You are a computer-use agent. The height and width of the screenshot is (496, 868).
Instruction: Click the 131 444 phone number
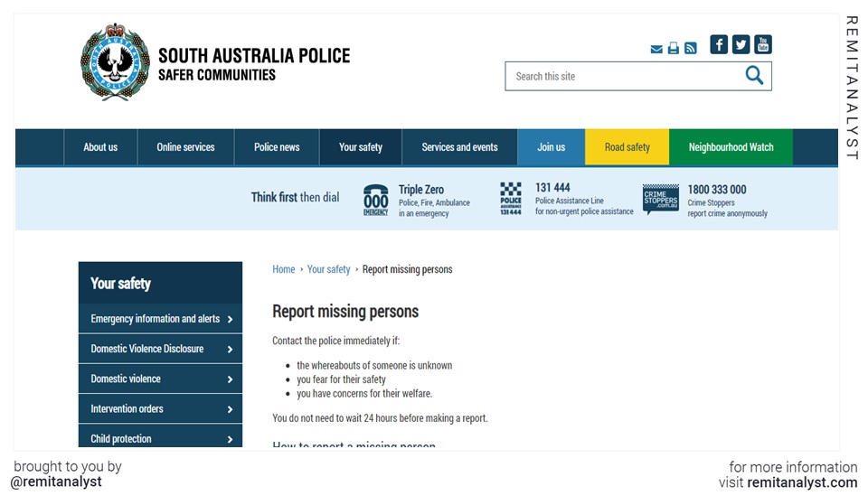pos(552,187)
